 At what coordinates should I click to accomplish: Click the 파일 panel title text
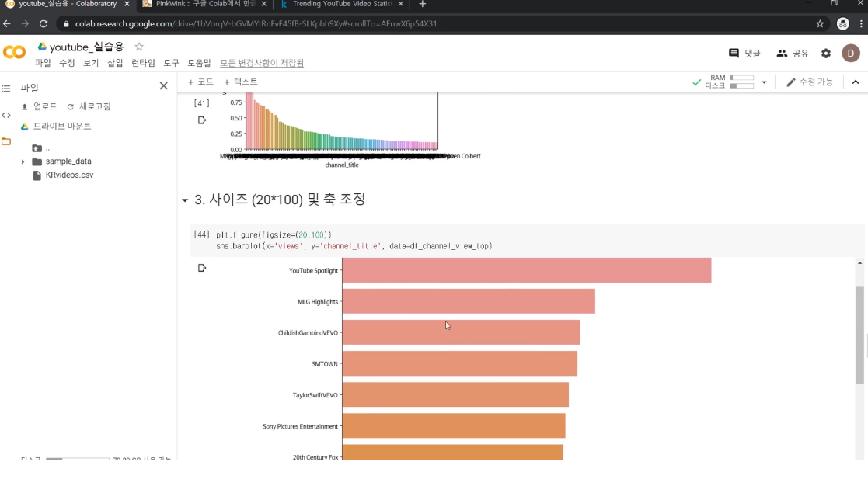click(30, 88)
